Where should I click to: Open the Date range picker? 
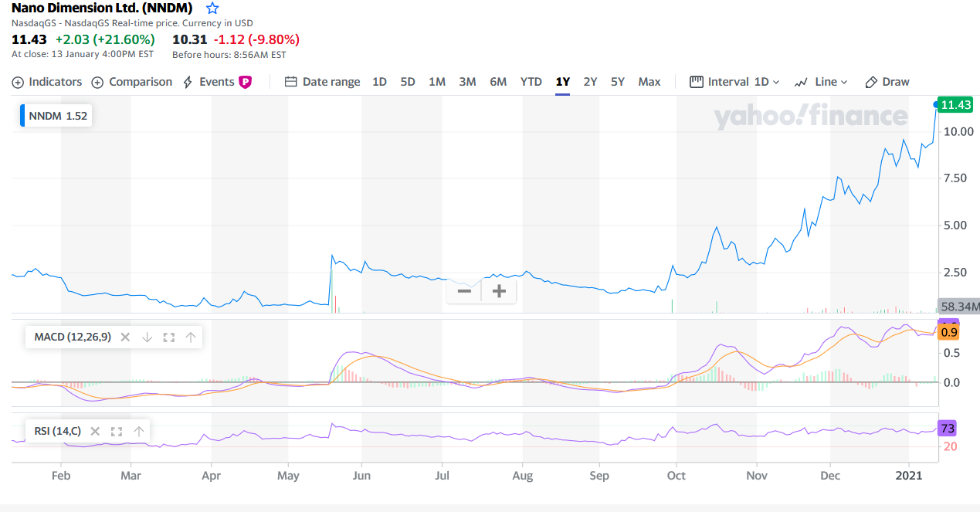[323, 82]
